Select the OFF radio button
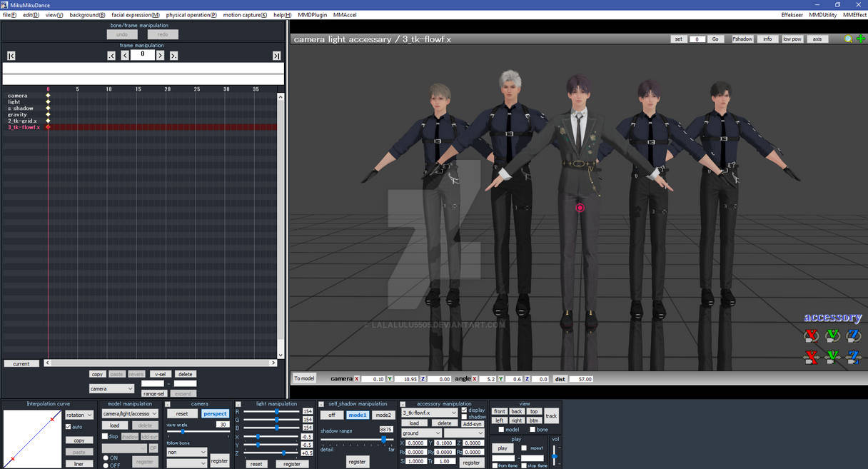The height and width of the screenshot is (469, 868). point(106,465)
